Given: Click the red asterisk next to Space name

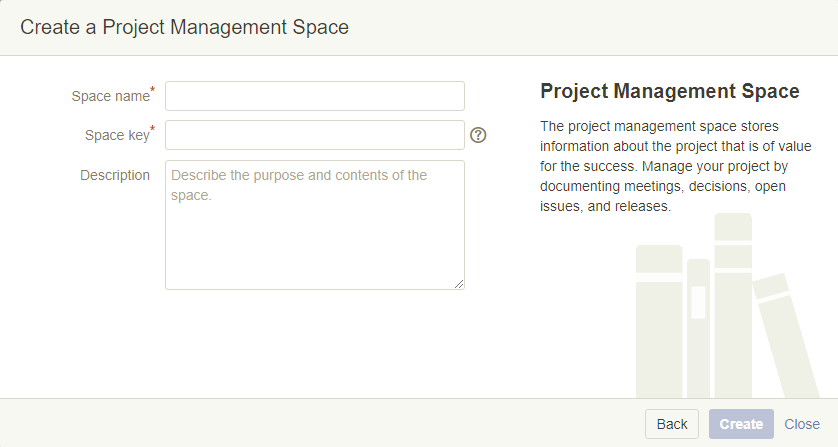Looking at the screenshot, I should [x=152, y=91].
